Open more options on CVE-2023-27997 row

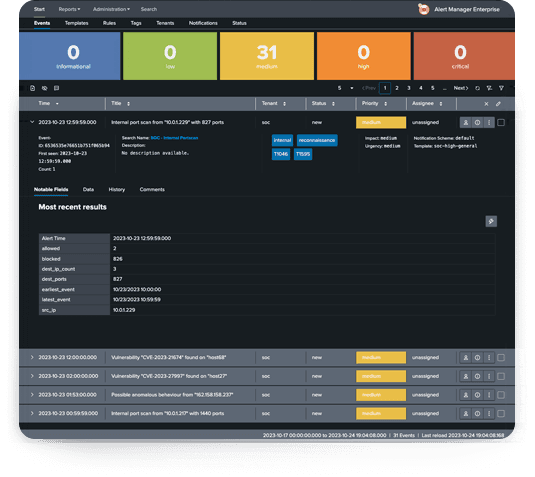point(489,376)
